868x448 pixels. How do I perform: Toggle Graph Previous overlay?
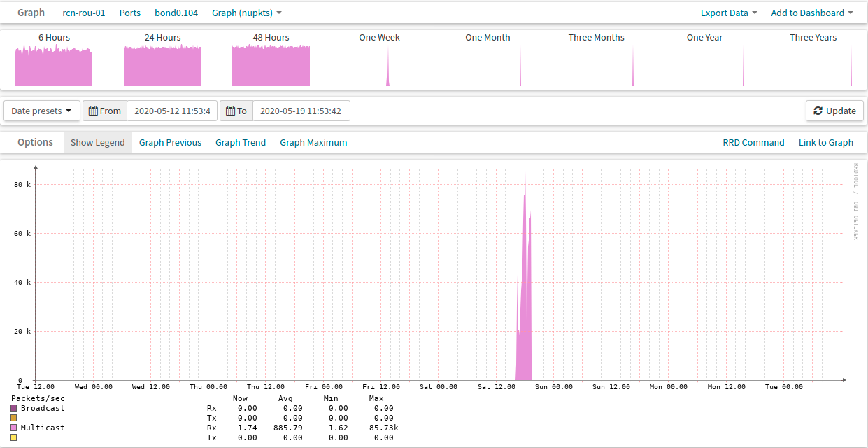[170, 142]
